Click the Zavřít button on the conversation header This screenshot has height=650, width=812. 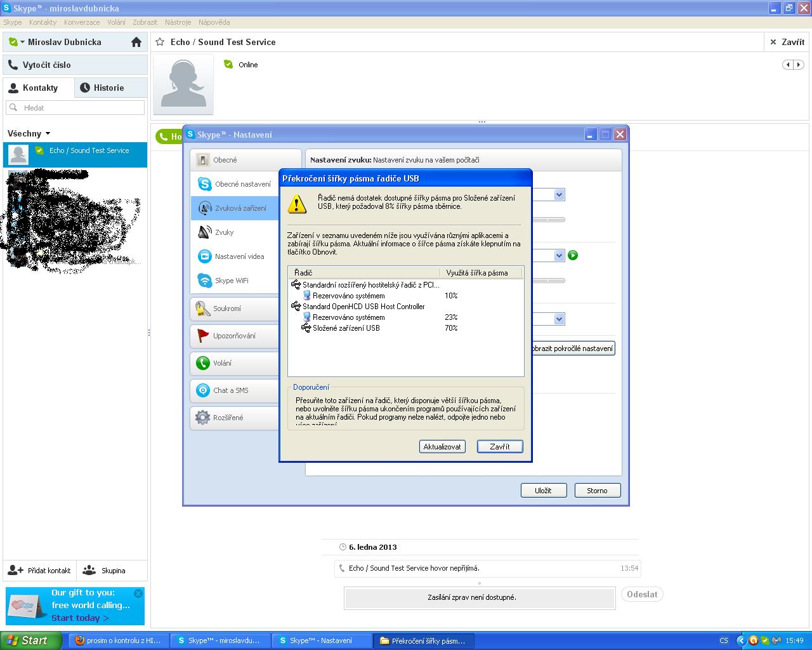point(787,42)
